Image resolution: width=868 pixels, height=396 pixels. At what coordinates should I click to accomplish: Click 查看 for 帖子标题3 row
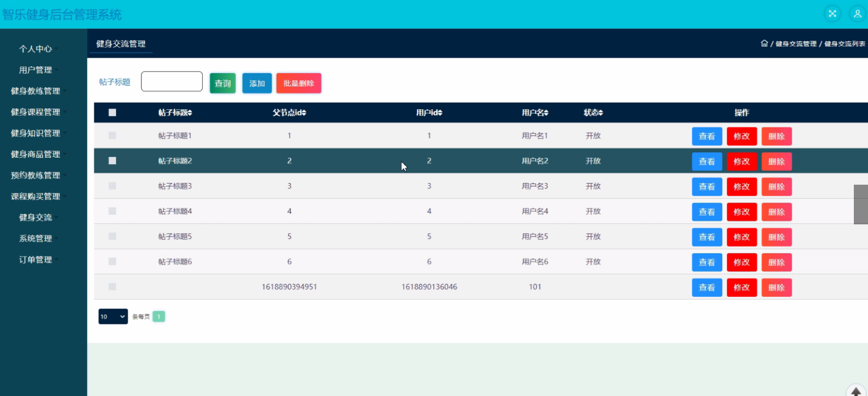coord(707,186)
